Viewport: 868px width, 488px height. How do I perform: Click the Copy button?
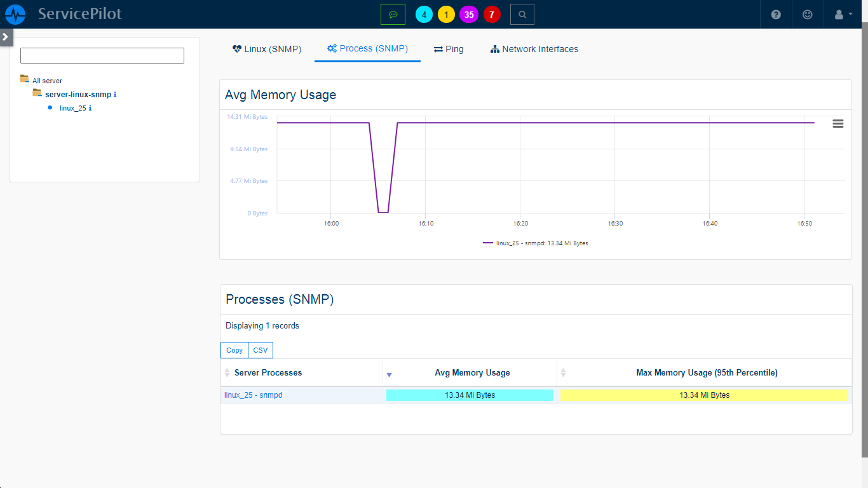point(234,350)
